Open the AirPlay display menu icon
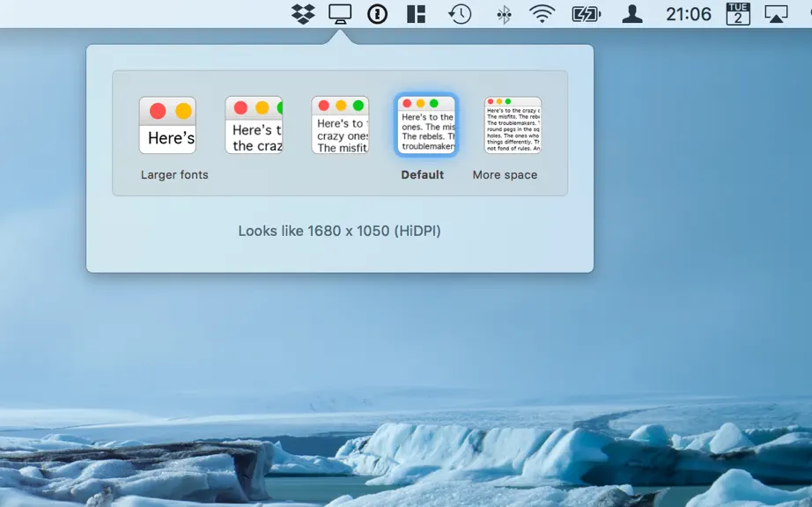The image size is (812, 507). 776,14
